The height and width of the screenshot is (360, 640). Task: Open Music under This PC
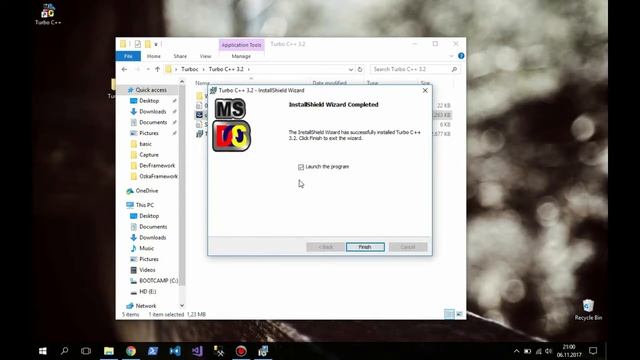pyautogui.click(x=146, y=248)
